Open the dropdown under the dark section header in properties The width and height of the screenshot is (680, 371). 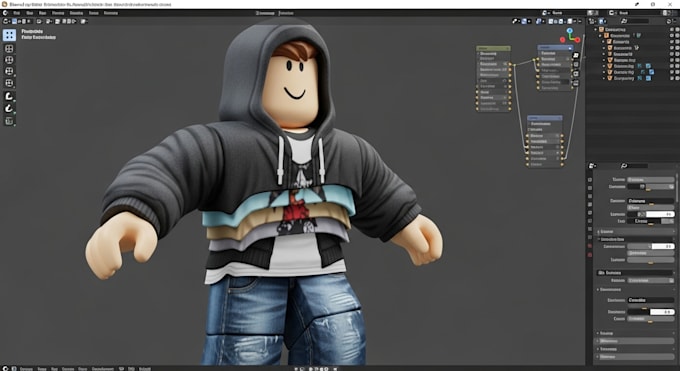[x=651, y=280]
